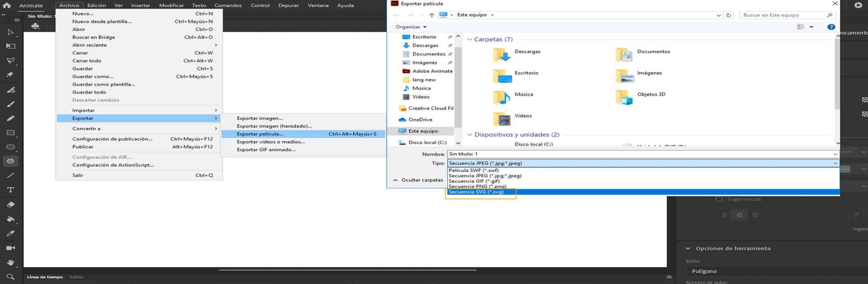Collapse the Dispositivos y unidades group
The height and width of the screenshot is (284, 868).
pos(469,135)
